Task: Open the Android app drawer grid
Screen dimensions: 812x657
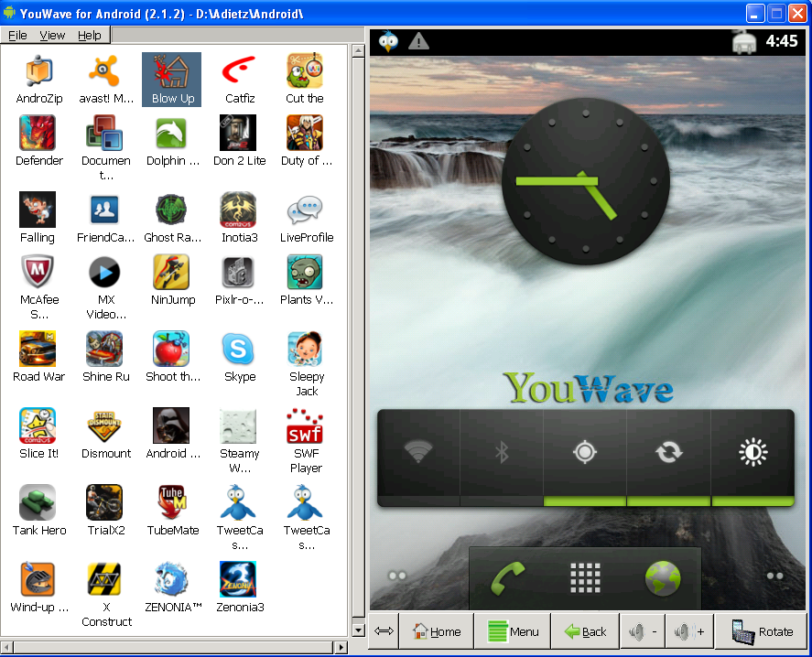Action: (x=585, y=577)
